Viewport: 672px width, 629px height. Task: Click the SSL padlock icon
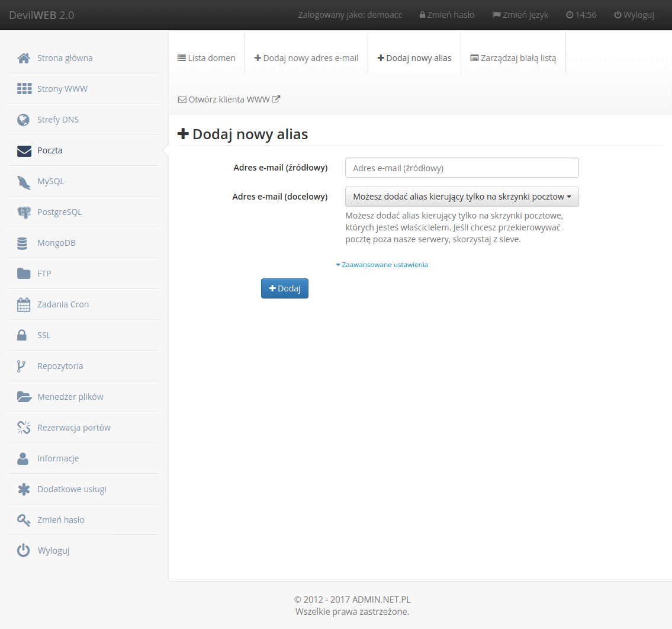tap(22, 335)
